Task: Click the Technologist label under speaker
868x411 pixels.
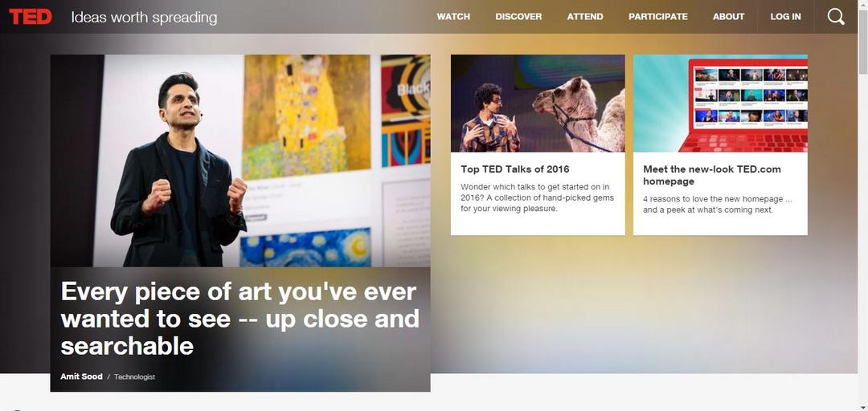Action: 134,376
